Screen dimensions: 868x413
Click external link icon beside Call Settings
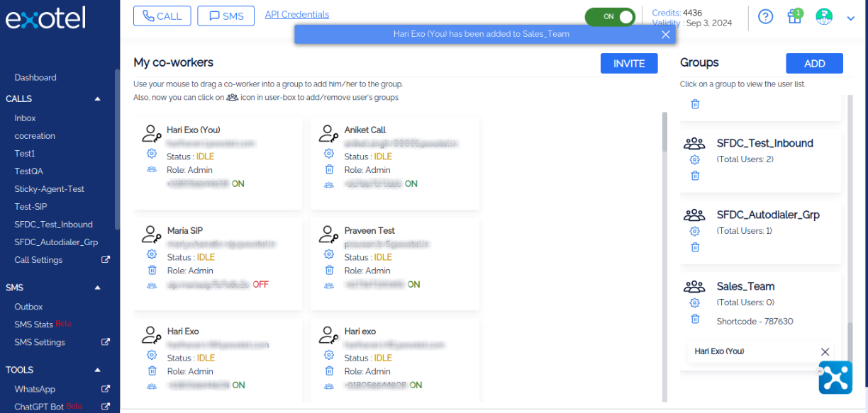click(x=106, y=260)
